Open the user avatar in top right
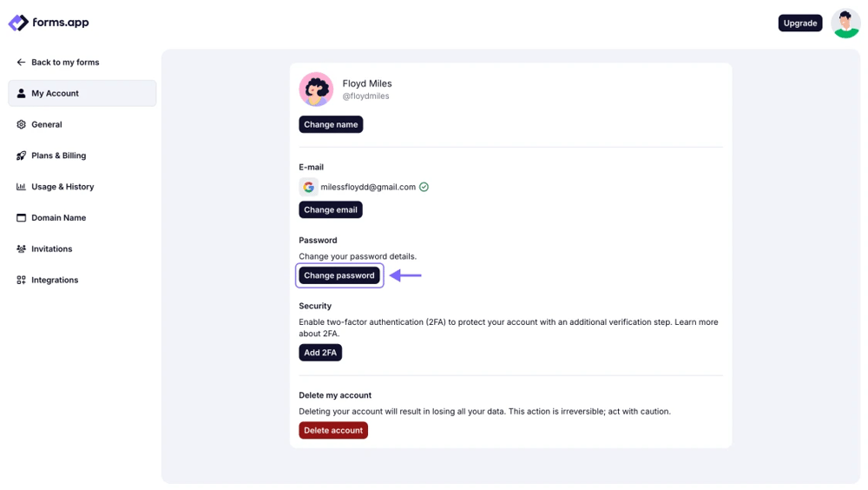The height and width of the screenshot is (490, 868). pos(845,23)
